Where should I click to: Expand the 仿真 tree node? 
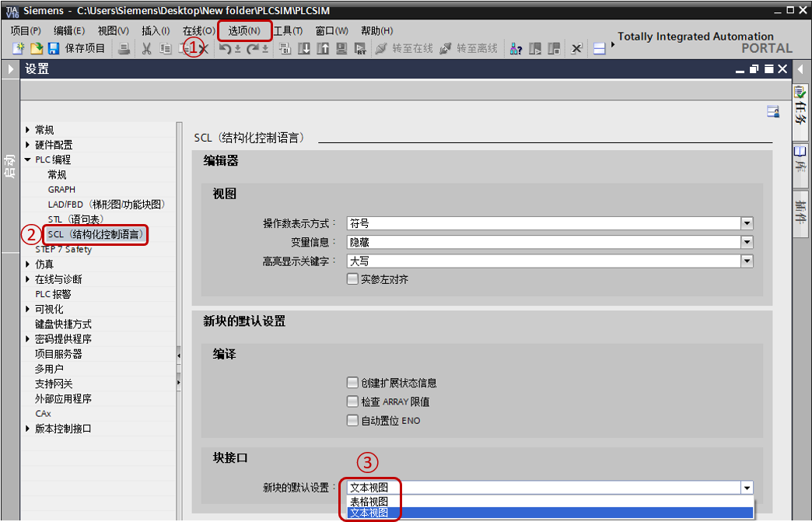(27, 264)
